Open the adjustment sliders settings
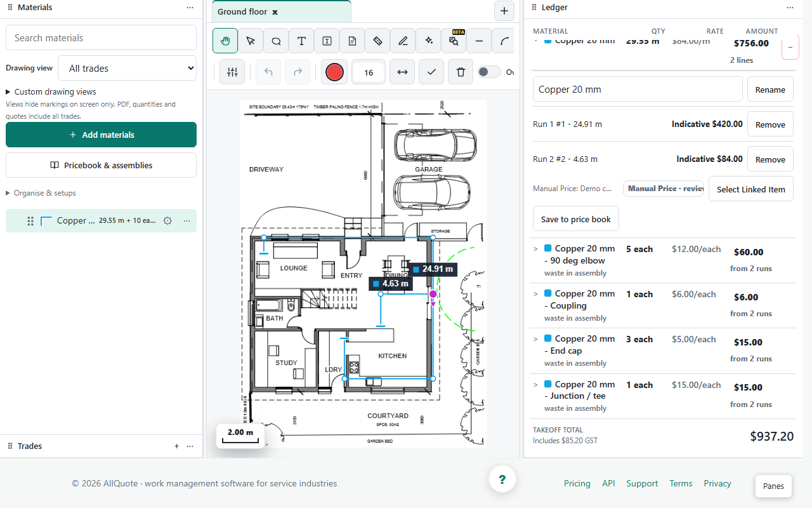This screenshot has height=508, width=812. pos(232,72)
